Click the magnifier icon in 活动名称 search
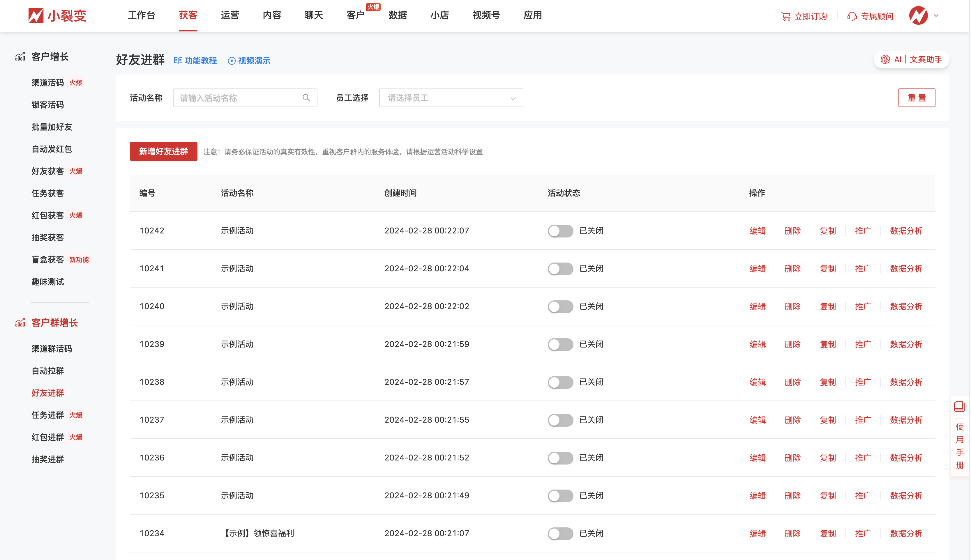 click(306, 98)
